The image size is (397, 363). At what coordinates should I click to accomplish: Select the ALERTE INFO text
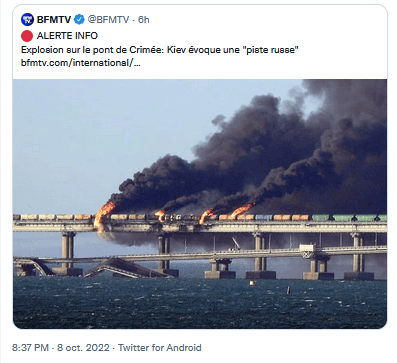[x=67, y=36]
